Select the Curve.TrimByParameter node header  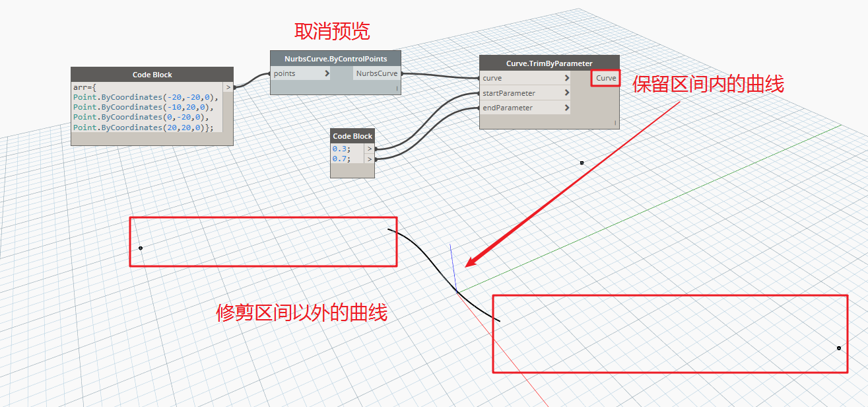click(x=549, y=63)
